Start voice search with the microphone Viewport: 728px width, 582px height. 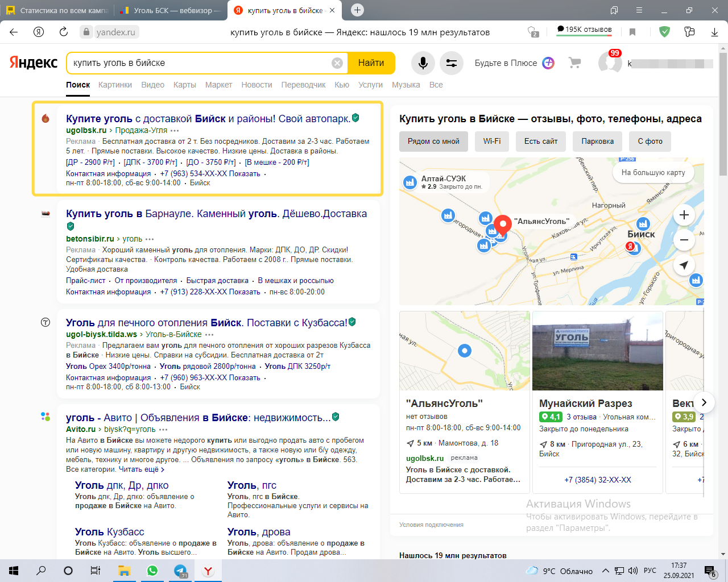423,63
